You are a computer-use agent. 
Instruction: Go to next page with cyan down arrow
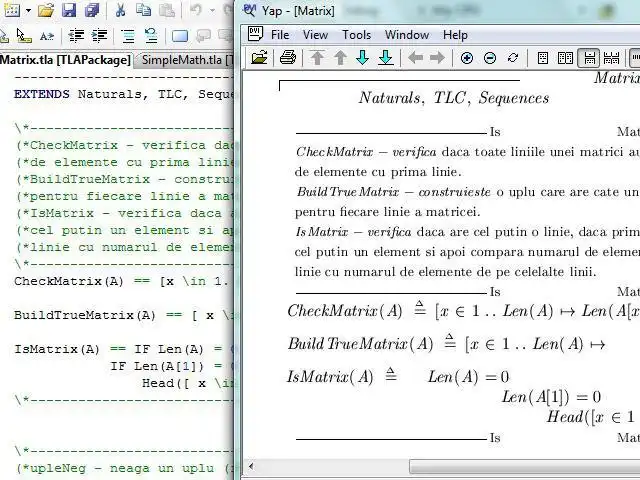click(362, 58)
